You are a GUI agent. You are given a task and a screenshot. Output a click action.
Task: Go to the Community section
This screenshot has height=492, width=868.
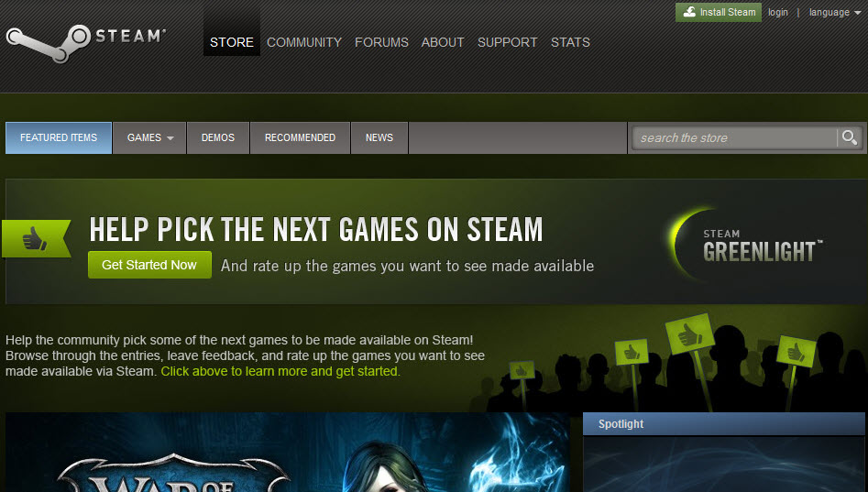pos(304,42)
